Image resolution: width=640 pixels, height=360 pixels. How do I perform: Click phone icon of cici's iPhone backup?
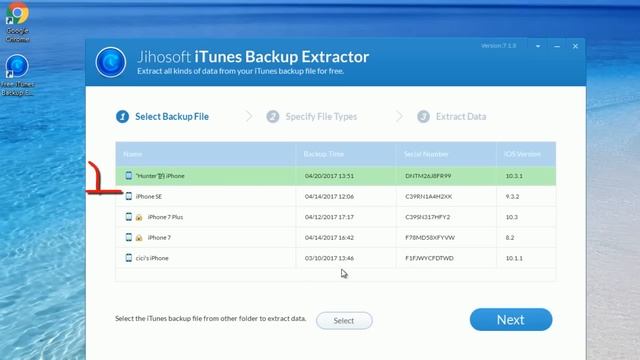pos(129,258)
